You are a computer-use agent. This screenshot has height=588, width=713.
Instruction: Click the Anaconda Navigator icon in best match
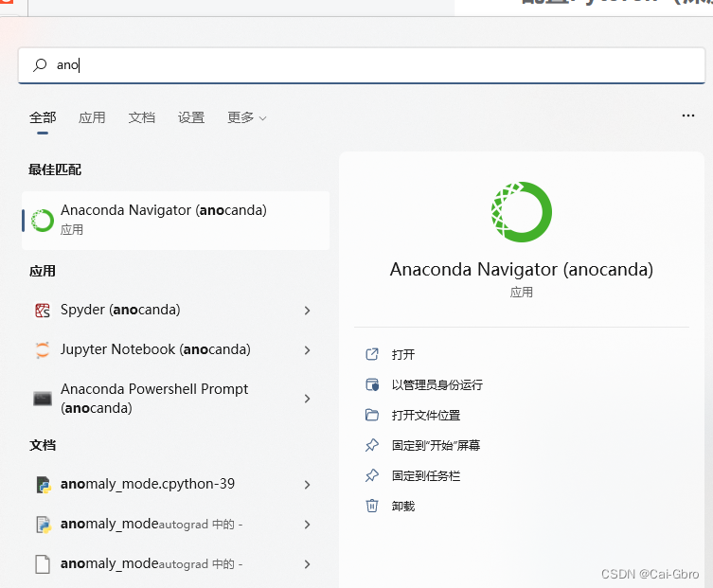[43, 220]
